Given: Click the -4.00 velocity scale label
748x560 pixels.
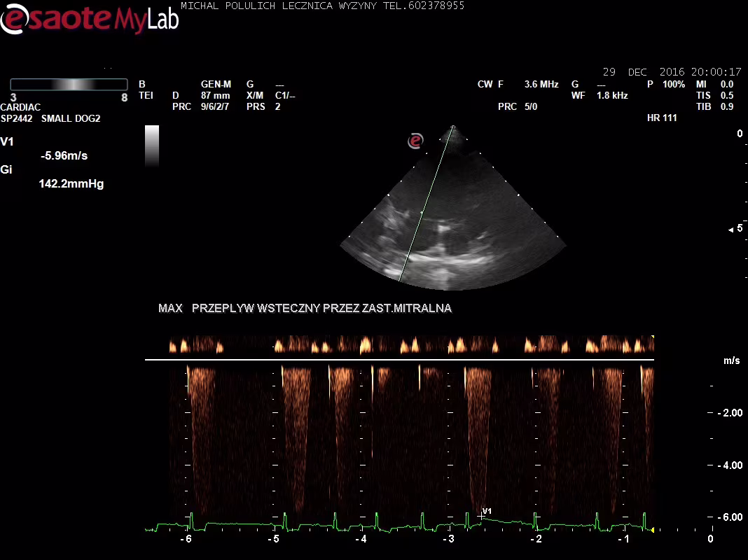Looking at the screenshot, I should [x=730, y=465].
